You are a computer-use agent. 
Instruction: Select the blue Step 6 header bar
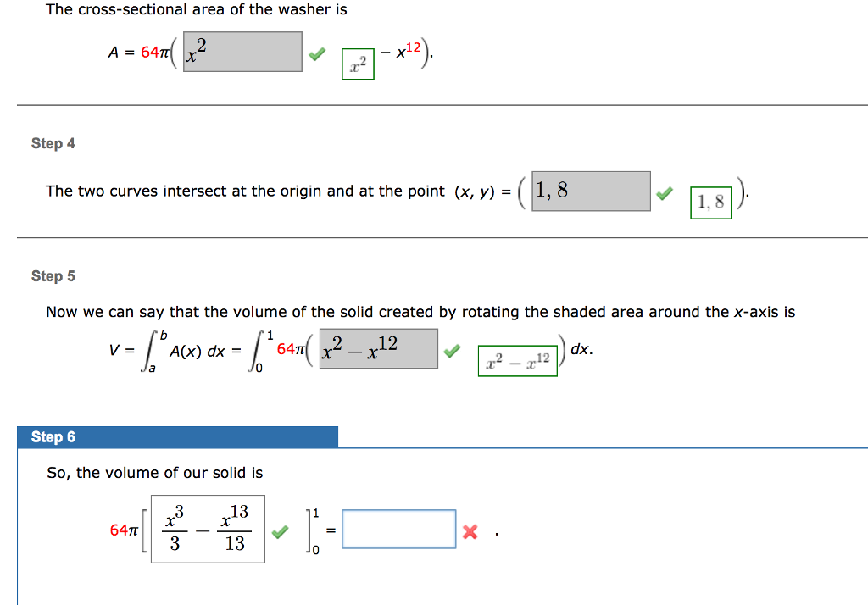click(178, 436)
